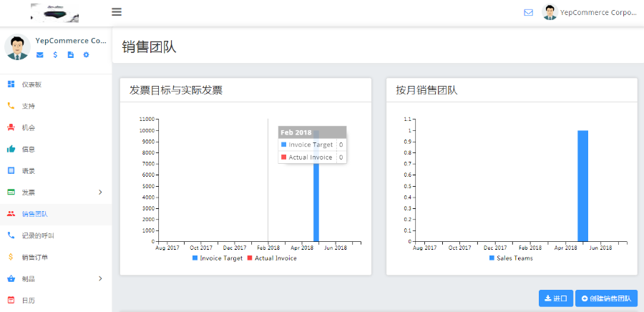Screen dimensions: 644x312
Task: Click 销售团队 page heading
Action: click(149, 47)
